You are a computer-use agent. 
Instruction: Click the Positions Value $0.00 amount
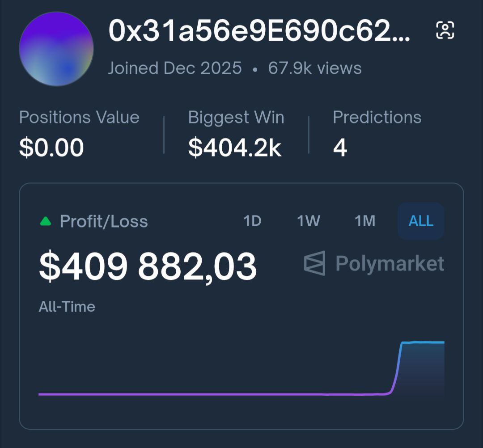tap(51, 148)
